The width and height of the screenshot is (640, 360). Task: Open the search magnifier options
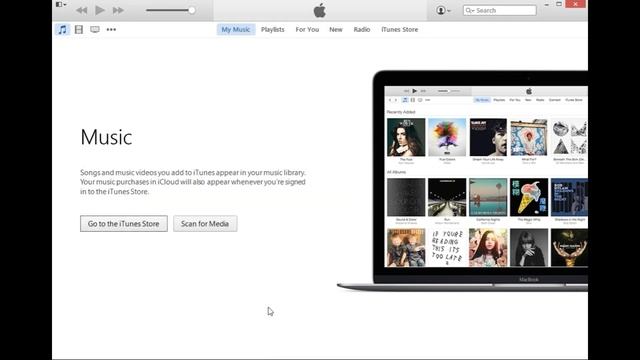[469, 10]
